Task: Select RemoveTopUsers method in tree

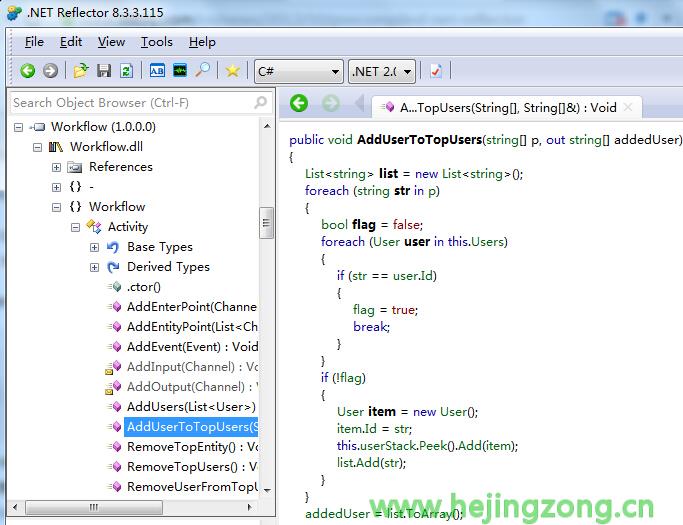Action: (190, 467)
